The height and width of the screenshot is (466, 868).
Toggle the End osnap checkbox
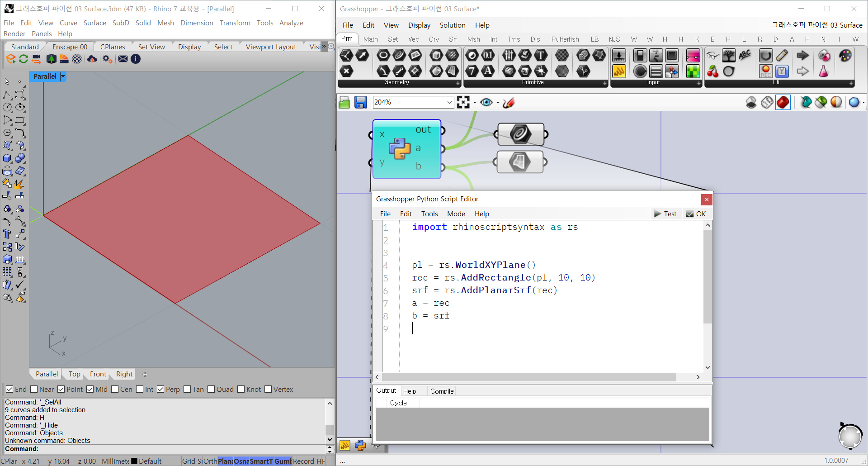coord(9,389)
